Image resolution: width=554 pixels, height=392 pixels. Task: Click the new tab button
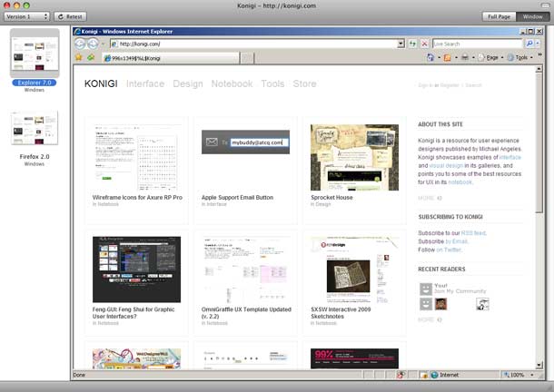point(247,58)
